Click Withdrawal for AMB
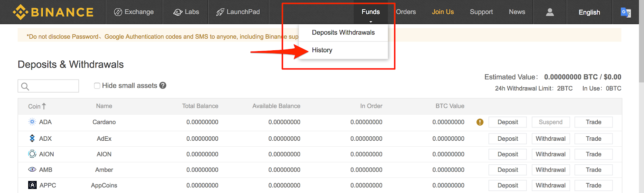This screenshot has width=644, height=193. (551, 170)
